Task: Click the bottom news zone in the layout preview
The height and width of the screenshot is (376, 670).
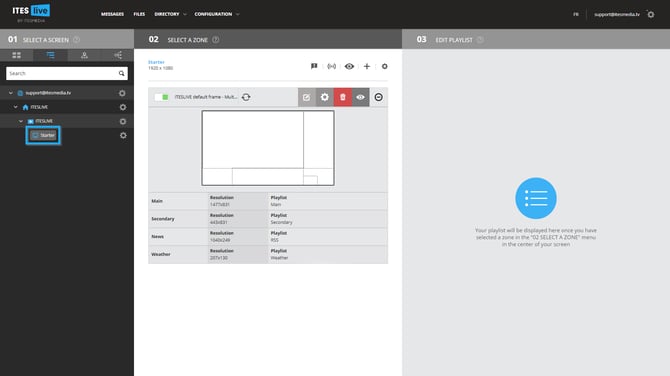Action: (x=268, y=176)
